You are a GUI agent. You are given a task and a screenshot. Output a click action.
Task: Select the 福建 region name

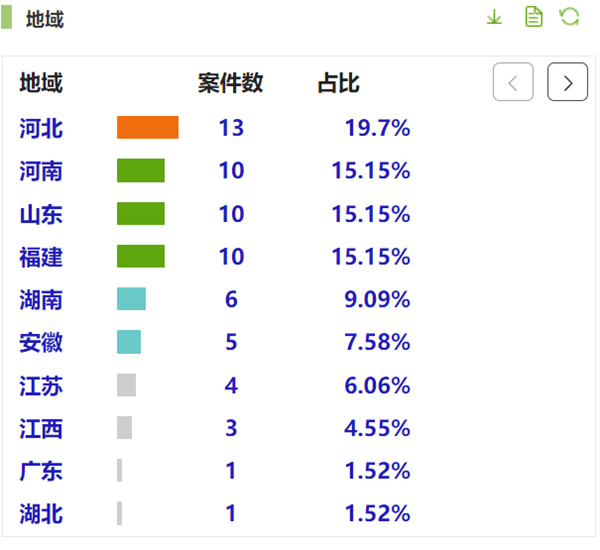[41, 257]
